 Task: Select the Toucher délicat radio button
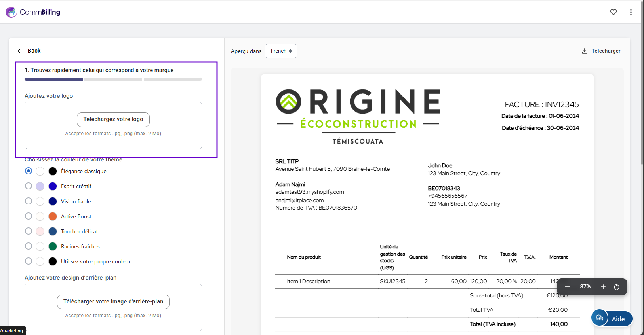[x=29, y=231]
